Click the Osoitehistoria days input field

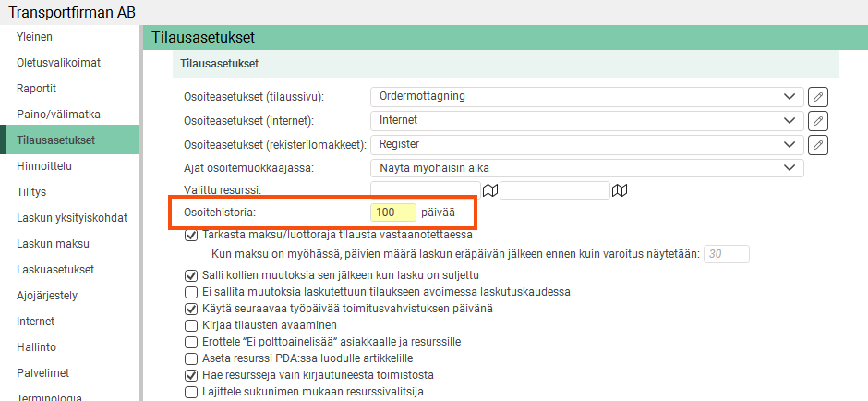[392, 213]
